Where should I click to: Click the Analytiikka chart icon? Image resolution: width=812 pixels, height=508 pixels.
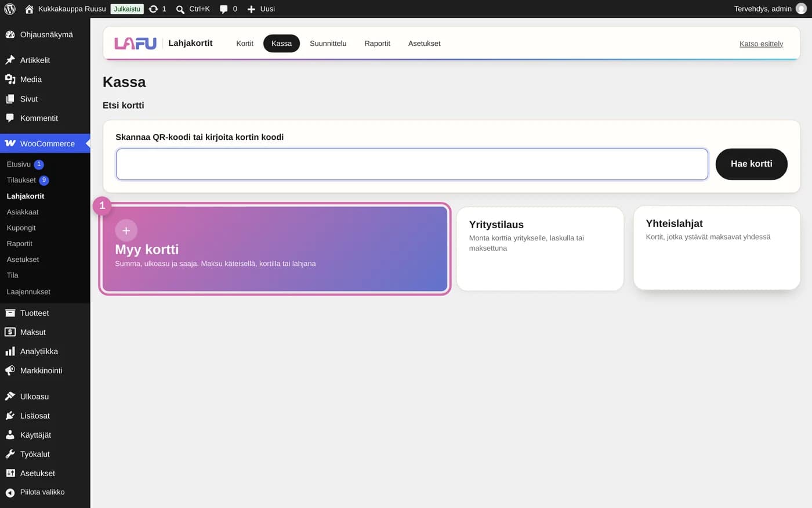(10, 351)
